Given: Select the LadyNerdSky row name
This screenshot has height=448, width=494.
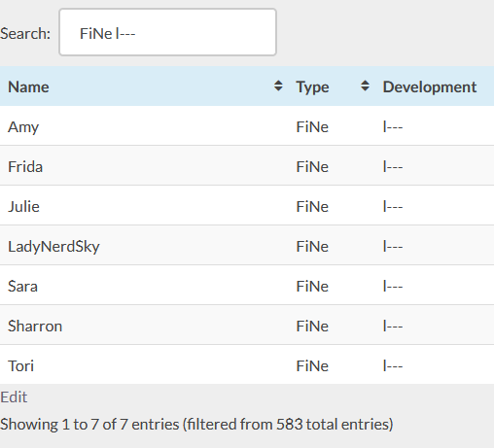Looking at the screenshot, I should point(53,247).
